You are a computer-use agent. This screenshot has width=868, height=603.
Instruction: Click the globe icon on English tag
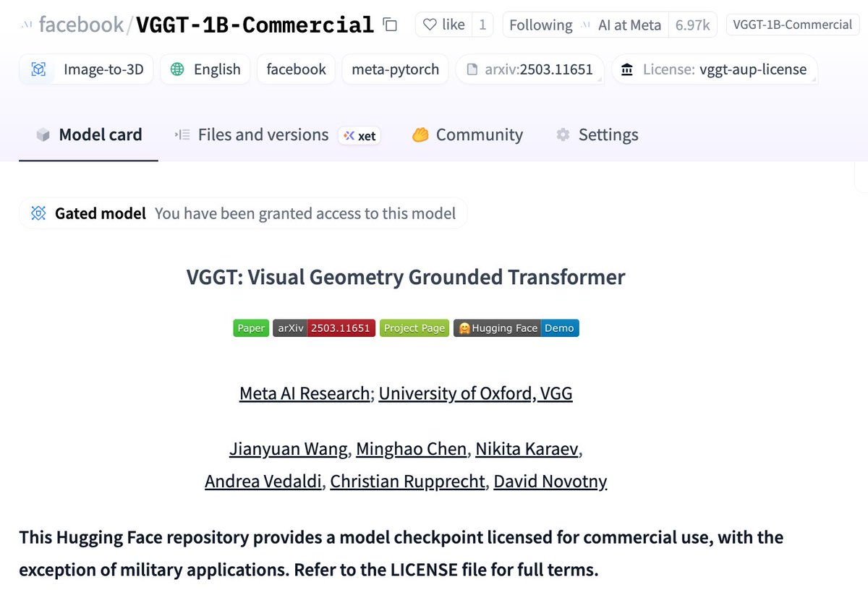[177, 69]
